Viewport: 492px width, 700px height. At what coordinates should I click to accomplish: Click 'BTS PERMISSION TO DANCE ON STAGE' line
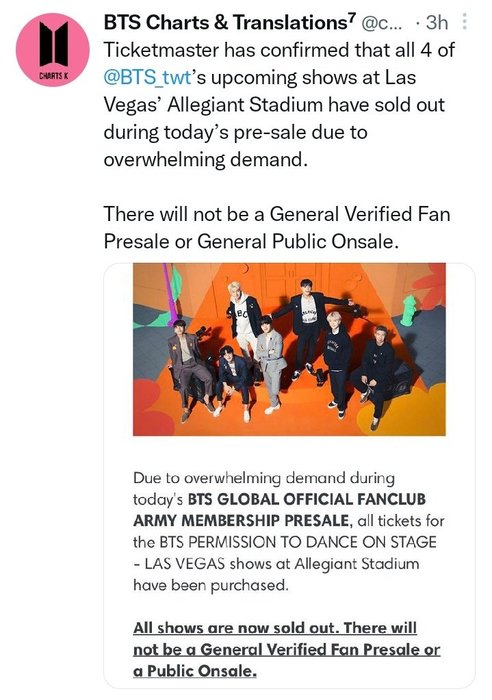tap(298, 542)
